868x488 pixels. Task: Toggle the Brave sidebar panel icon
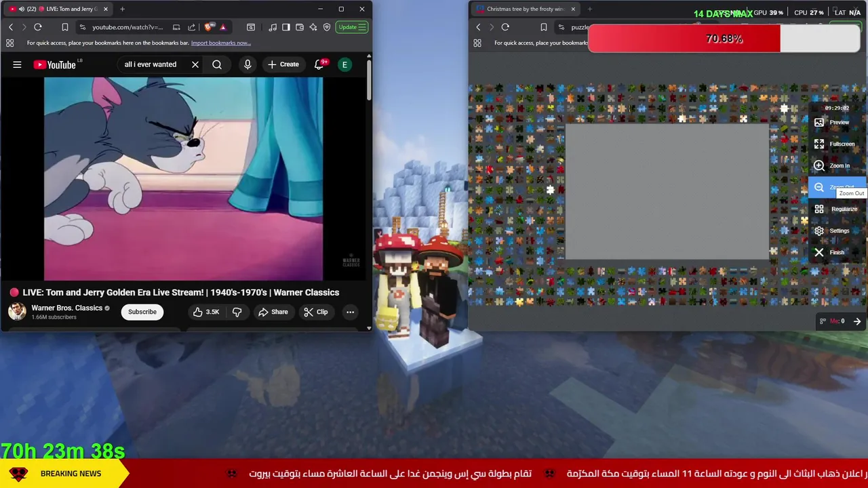(286, 27)
